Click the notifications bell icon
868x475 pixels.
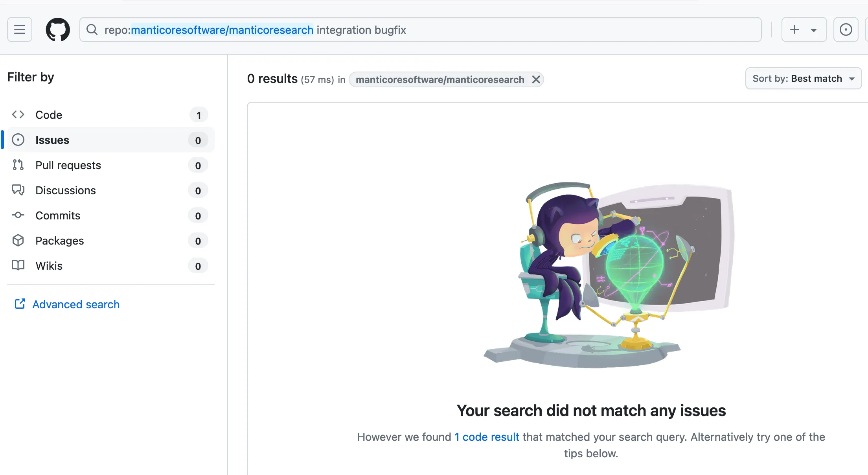coord(846,30)
